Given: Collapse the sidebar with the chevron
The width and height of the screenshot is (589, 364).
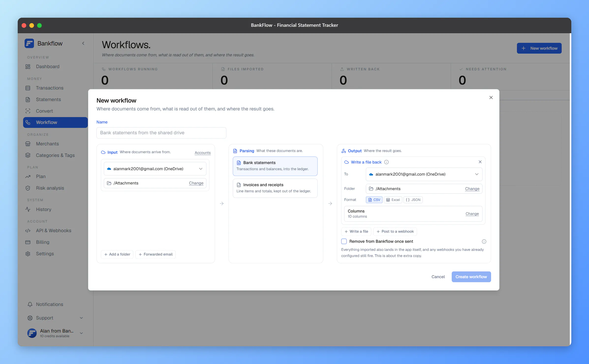Looking at the screenshot, I should (83, 43).
